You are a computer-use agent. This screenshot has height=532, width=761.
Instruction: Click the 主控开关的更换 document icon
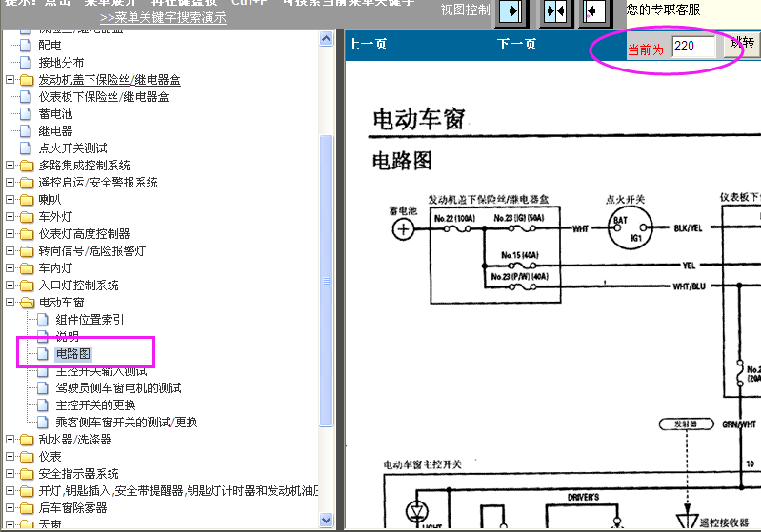(x=43, y=404)
